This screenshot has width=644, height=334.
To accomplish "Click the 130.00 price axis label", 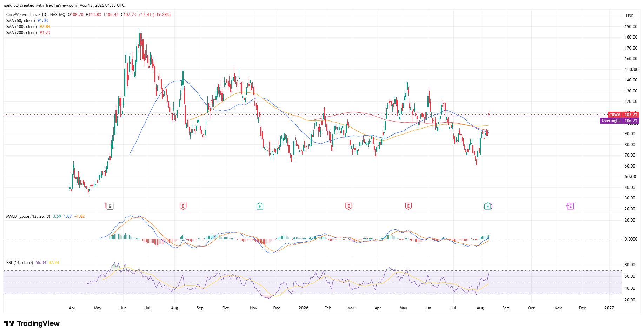I will [631, 91].
